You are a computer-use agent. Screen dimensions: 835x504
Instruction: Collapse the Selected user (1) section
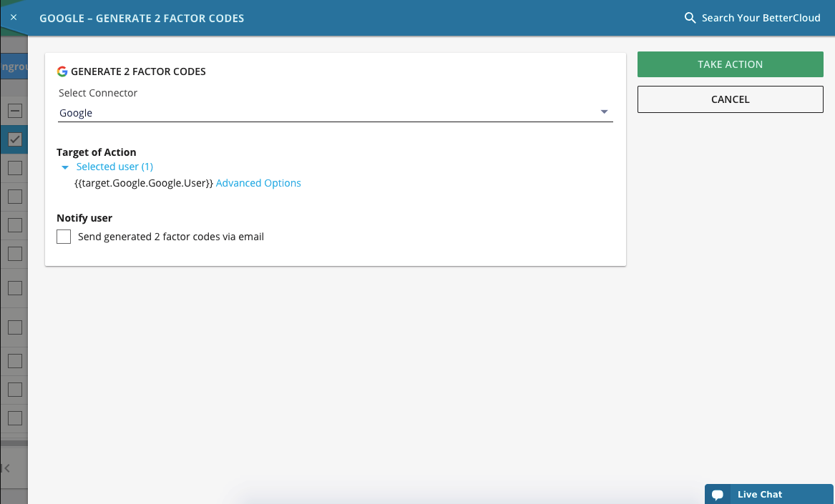pyautogui.click(x=65, y=167)
